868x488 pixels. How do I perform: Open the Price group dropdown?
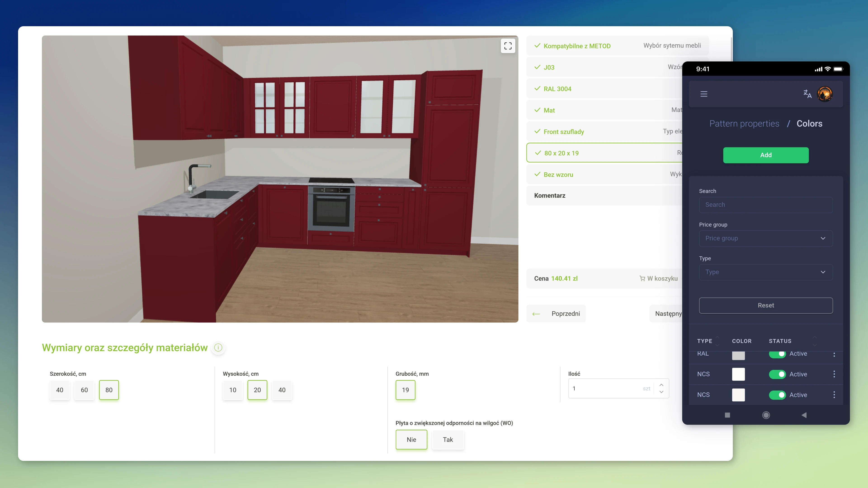click(x=766, y=238)
